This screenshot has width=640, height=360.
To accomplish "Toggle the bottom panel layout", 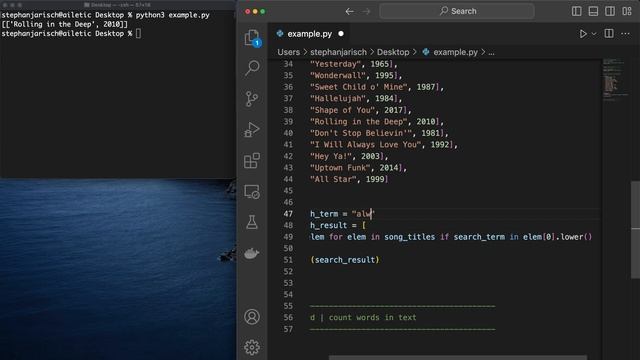I will [593, 11].
